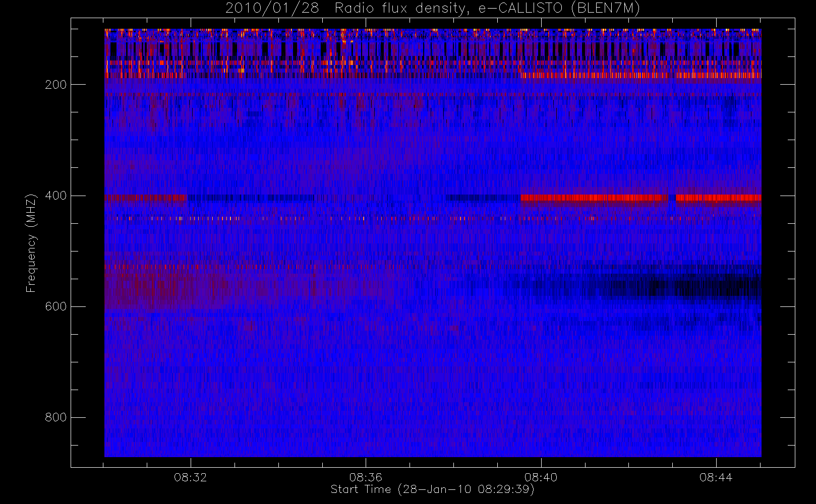Click the 08:32 time tick label
The image size is (816, 504).
pos(190,477)
